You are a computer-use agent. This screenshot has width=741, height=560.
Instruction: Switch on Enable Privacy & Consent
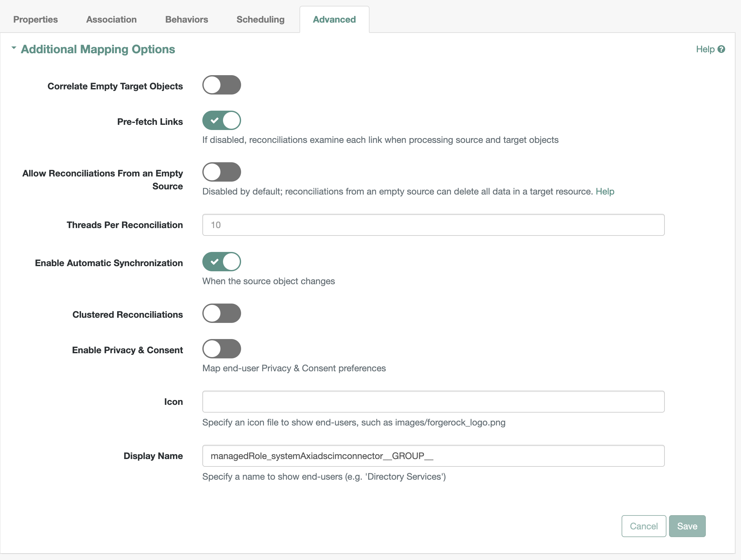click(221, 349)
